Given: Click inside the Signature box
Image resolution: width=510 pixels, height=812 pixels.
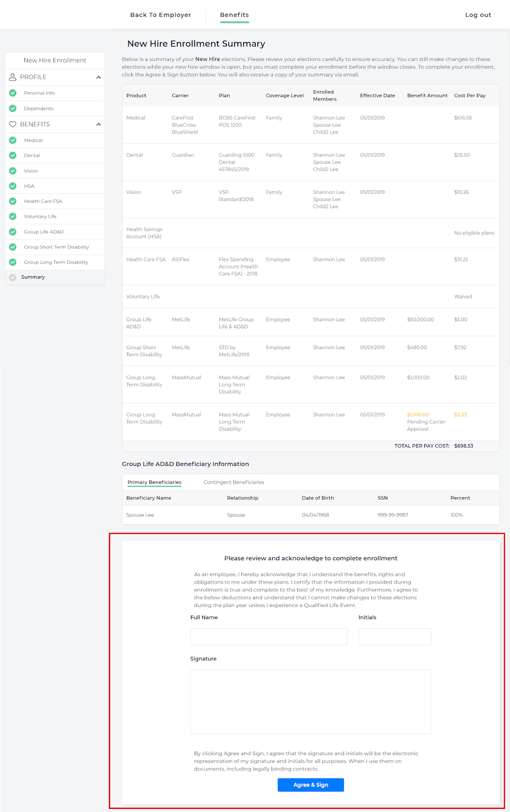Looking at the screenshot, I should tap(310, 701).
